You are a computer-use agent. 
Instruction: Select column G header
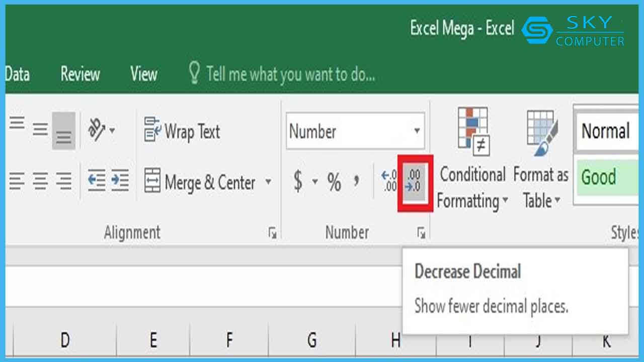pyautogui.click(x=312, y=340)
